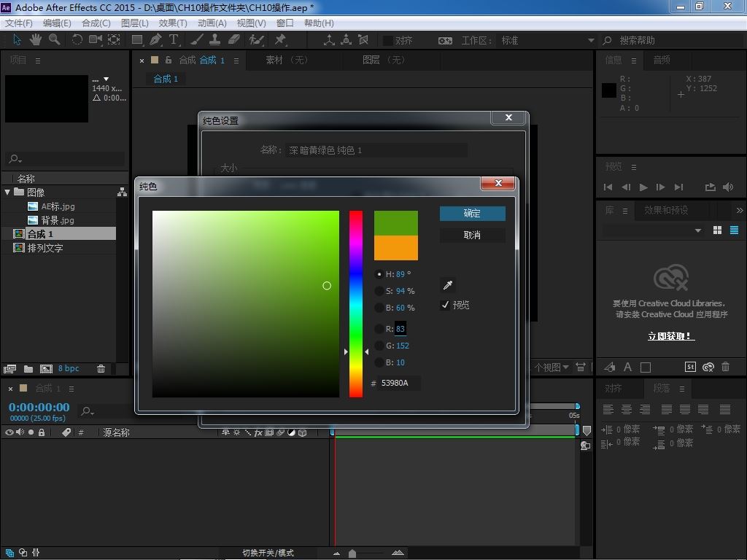Screen dimensions: 747x560
Task: Select the Zoom magnifier tool
Action: [x=54, y=40]
